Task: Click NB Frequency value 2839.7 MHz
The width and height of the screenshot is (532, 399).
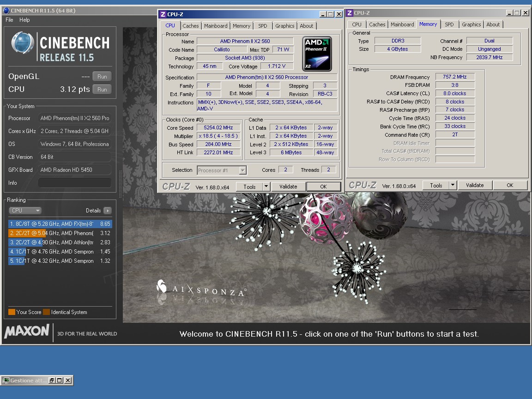Action: (489, 57)
